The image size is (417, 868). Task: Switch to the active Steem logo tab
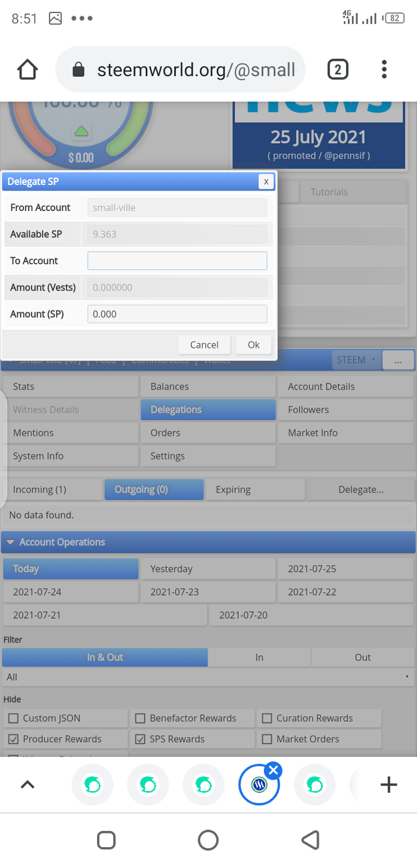point(259,785)
